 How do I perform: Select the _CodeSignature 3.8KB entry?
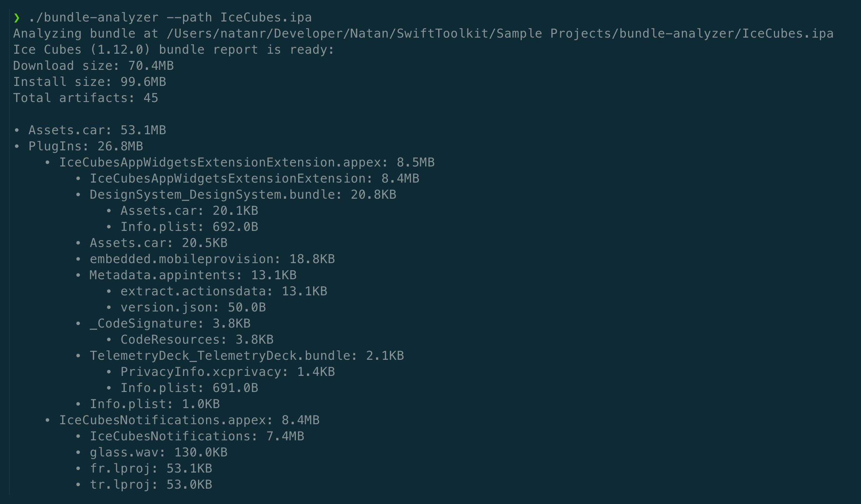pyautogui.click(x=170, y=324)
